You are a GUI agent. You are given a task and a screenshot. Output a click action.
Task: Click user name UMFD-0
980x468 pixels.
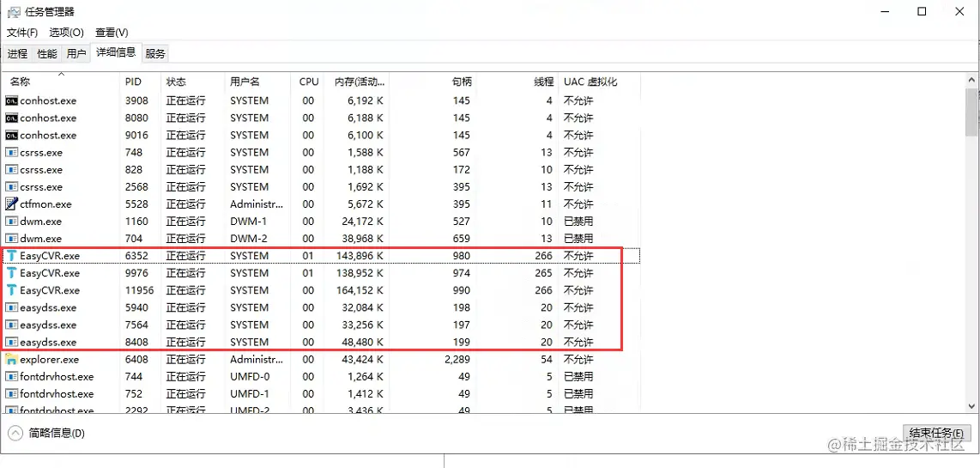pyautogui.click(x=249, y=377)
